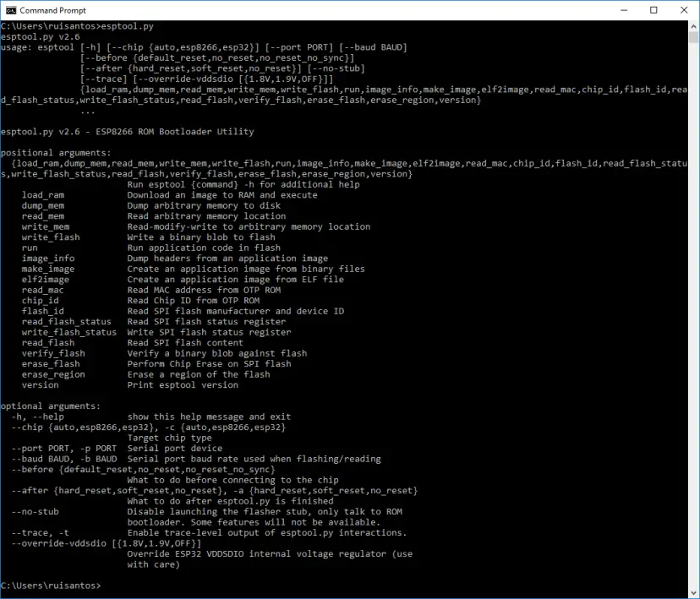The width and height of the screenshot is (700, 599).
Task: Click the vertical scrollbar thumb
Action: point(693,37)
